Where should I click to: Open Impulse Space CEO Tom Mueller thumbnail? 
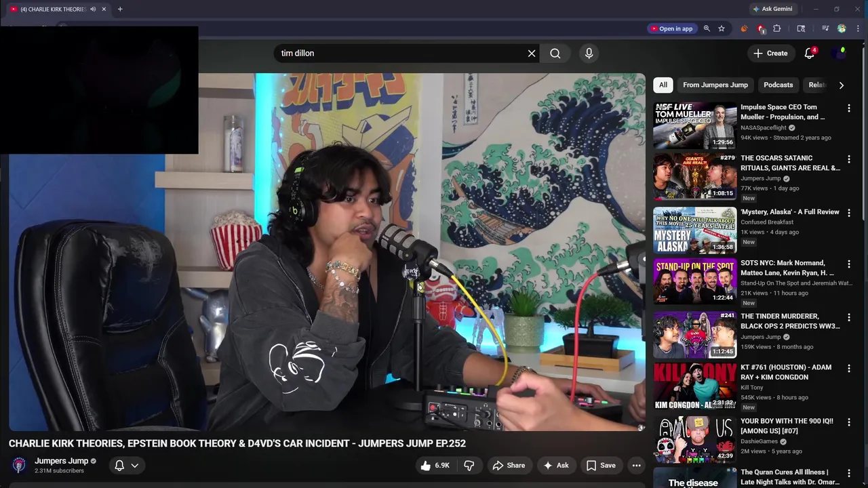pos(694,125)
